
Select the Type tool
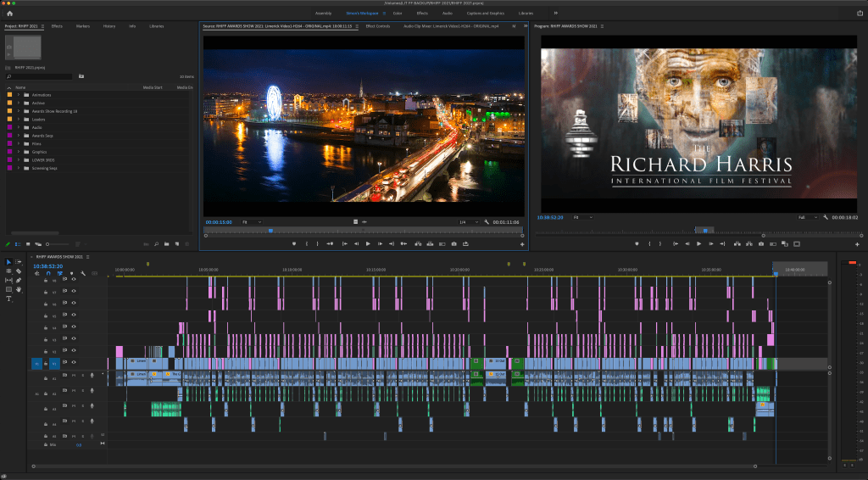coord(9,299)
